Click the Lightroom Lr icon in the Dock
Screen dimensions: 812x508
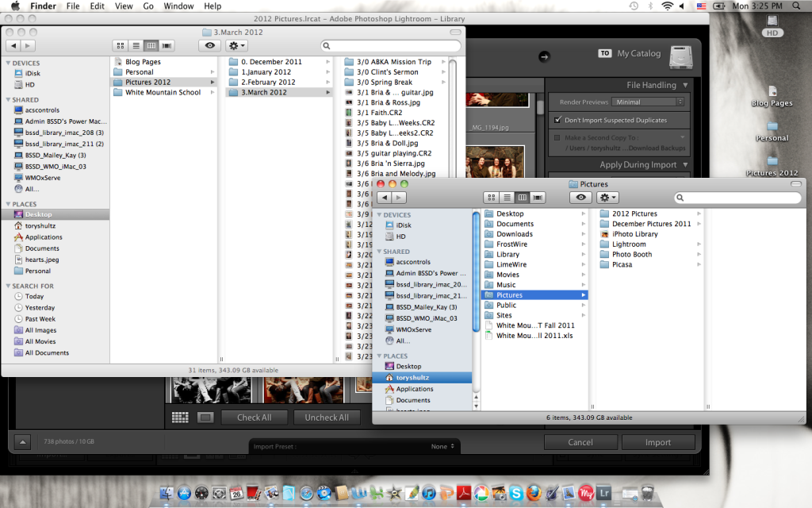[603, 493]
